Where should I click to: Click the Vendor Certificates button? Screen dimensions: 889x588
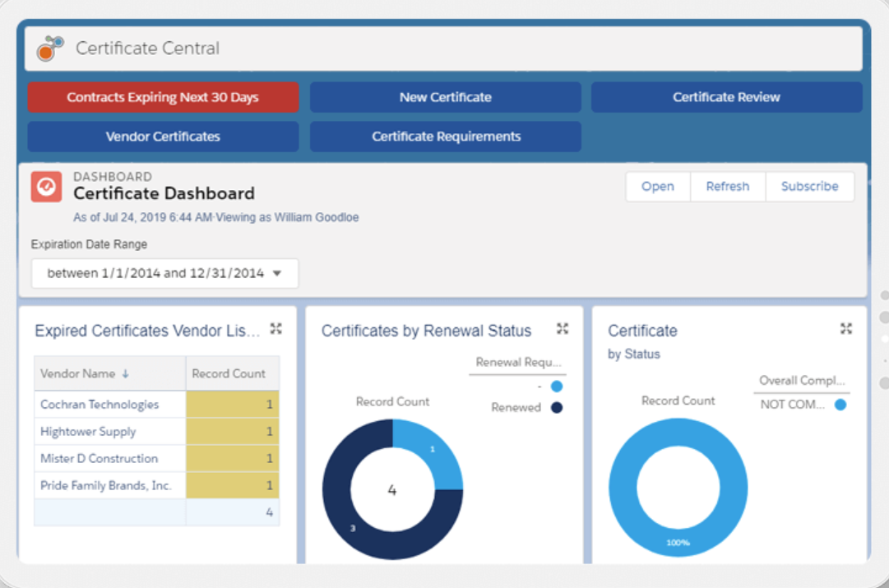pos(163,137)
